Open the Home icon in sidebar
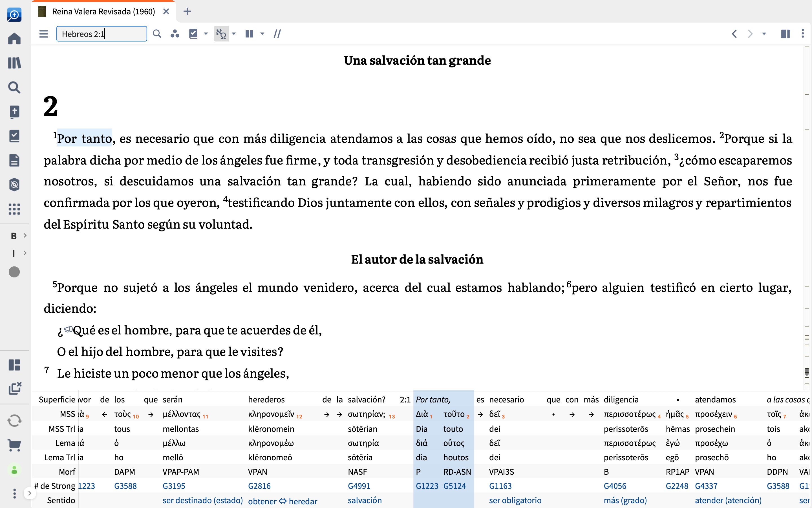812x508 pixels. point(14,39)
